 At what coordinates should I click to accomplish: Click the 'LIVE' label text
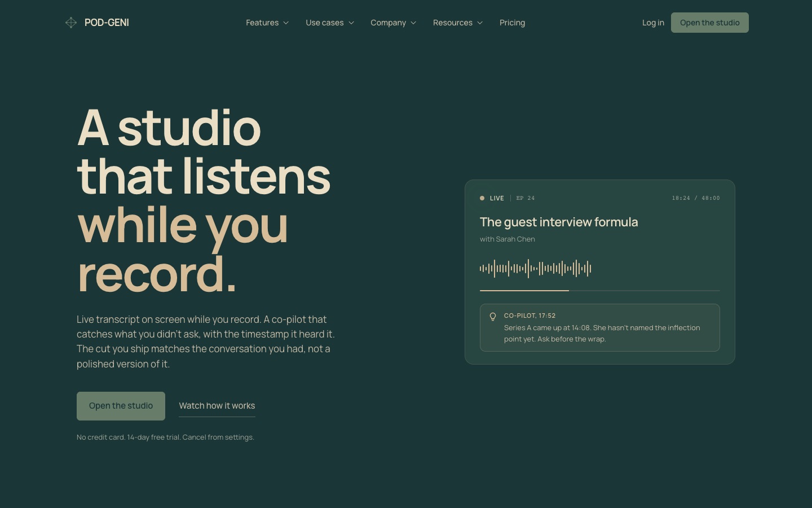pos(497,198)
